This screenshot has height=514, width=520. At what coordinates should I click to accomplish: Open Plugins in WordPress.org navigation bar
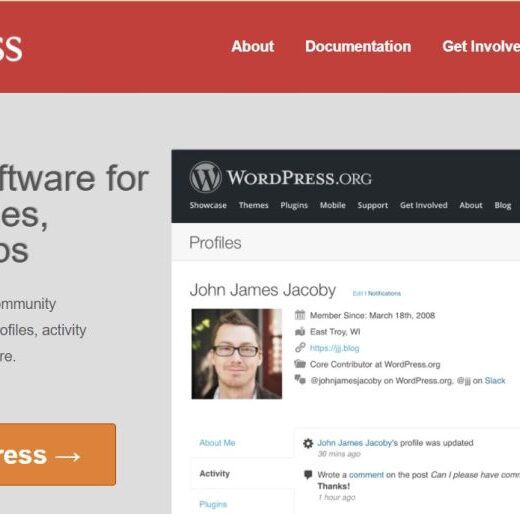tap(294, 205)
